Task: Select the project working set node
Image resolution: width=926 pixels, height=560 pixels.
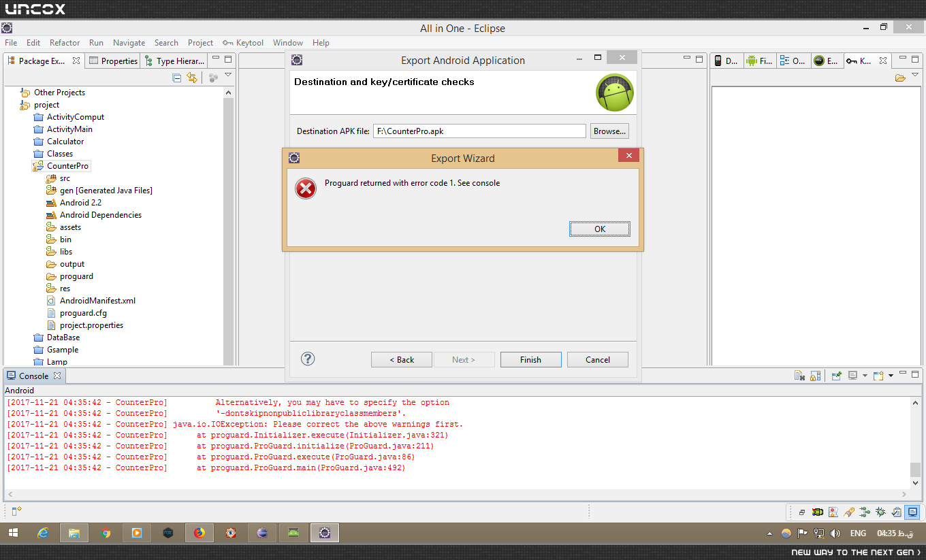Action: (x=46, y=105)
